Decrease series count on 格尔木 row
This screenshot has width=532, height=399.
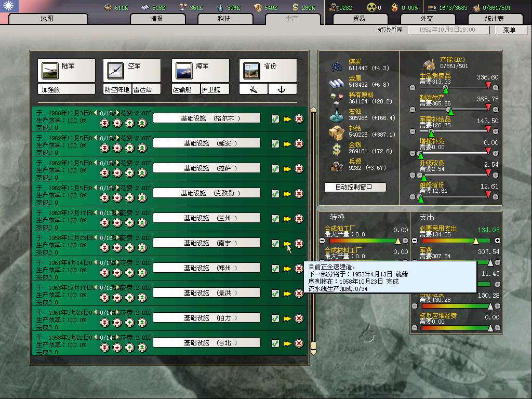pos(96,113)
